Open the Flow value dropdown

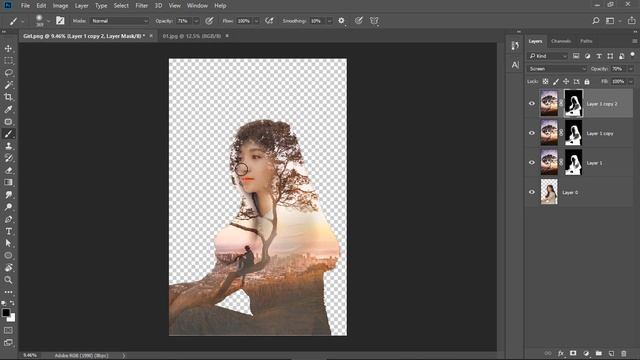coord(257,21)
